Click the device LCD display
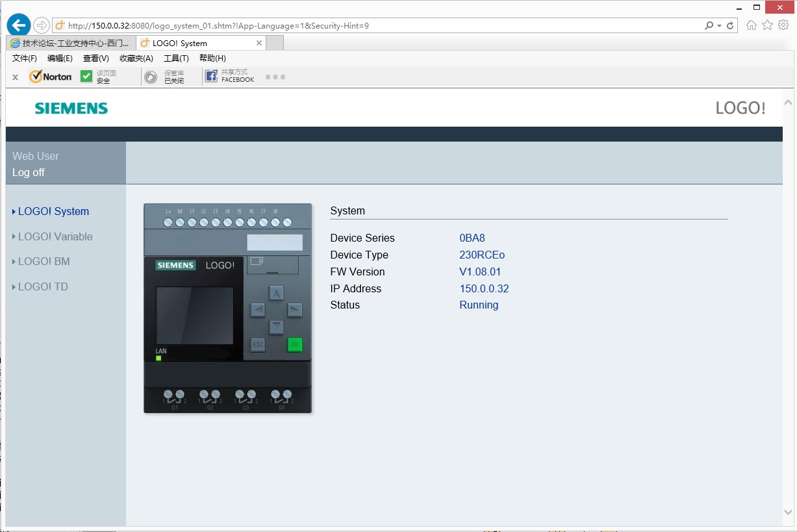Screen dimensions: 797x532 194,316
